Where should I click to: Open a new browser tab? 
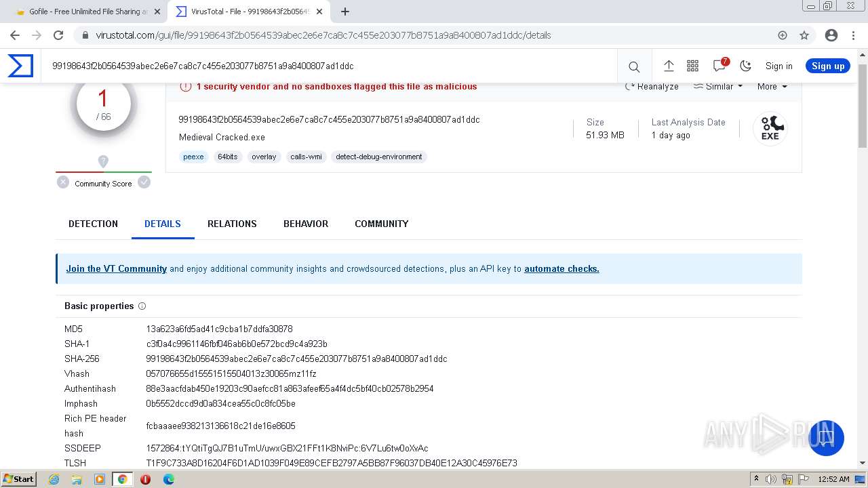pyautogui.click(x=344, y=12)
